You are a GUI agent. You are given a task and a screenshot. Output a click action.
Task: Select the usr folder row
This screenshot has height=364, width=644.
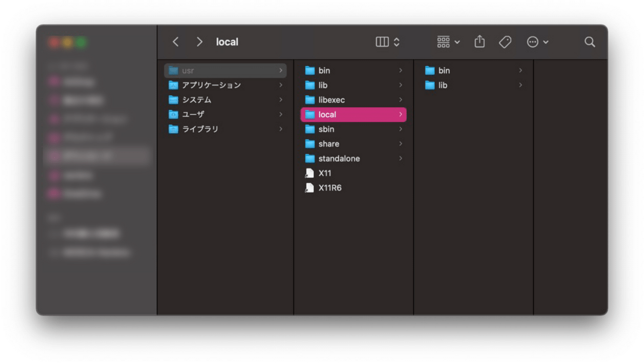(x=225, y=70)
